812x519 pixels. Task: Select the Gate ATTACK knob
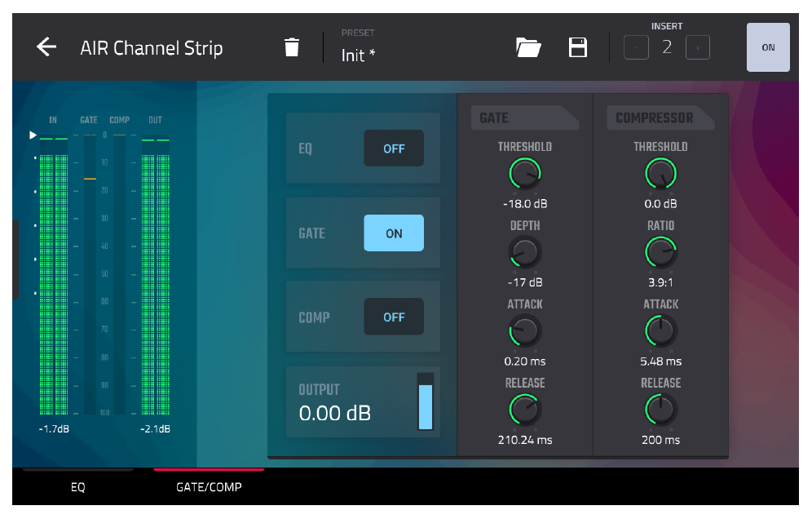[x=525, y=331]
